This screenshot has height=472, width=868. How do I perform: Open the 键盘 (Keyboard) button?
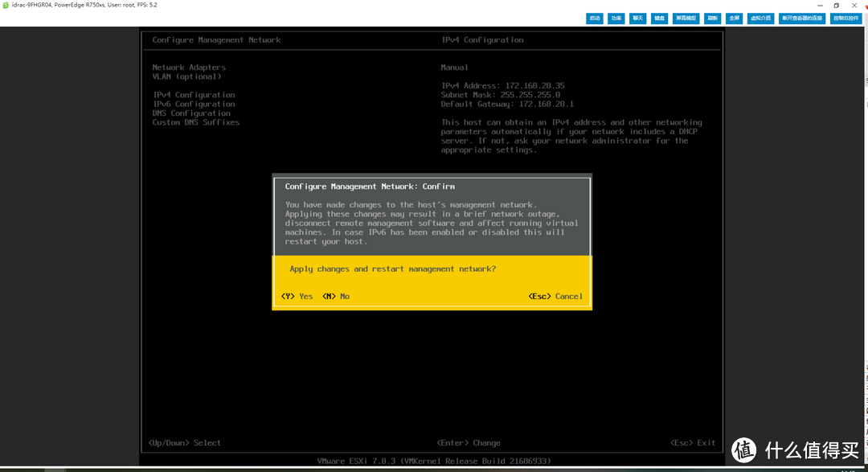click(x=659, y=18)
